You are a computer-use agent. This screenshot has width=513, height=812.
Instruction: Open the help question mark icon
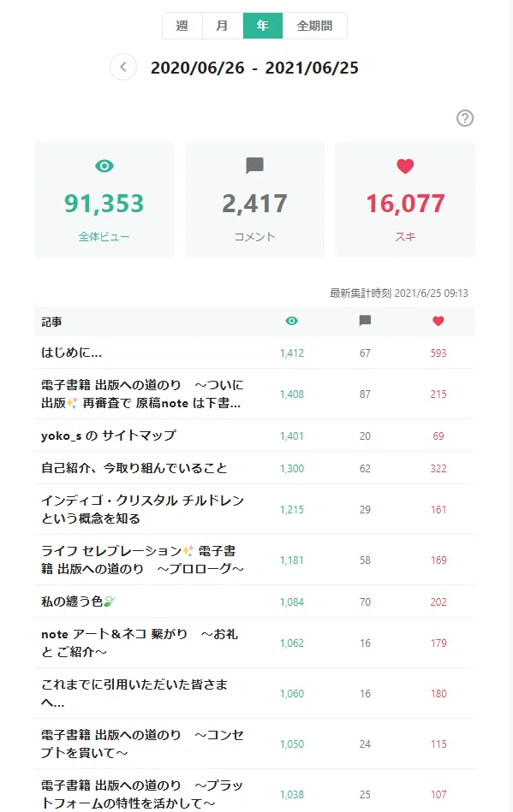point(465,118)
